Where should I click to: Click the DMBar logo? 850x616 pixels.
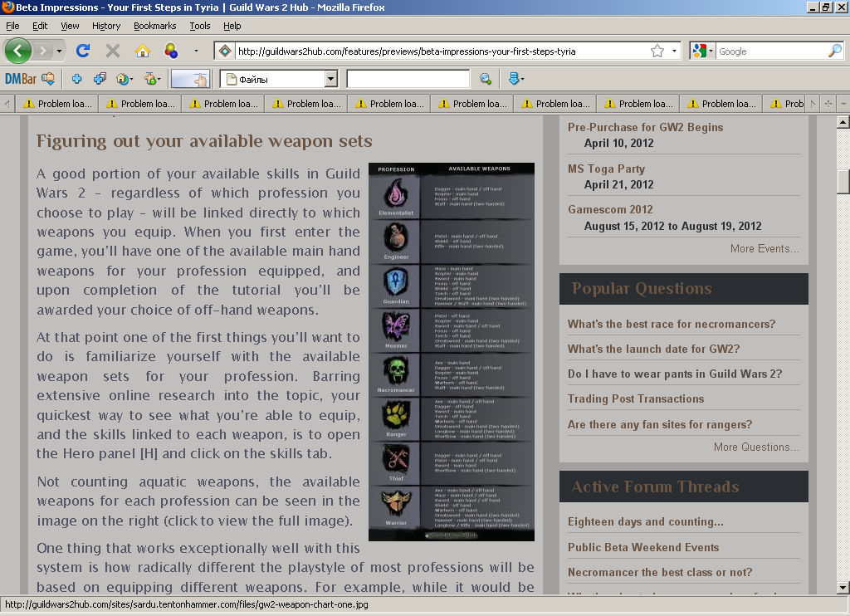[x=21, y=79]
